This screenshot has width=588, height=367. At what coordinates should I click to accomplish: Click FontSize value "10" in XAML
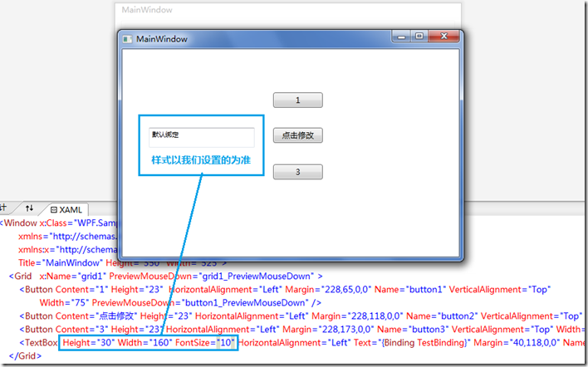(225, 343)
